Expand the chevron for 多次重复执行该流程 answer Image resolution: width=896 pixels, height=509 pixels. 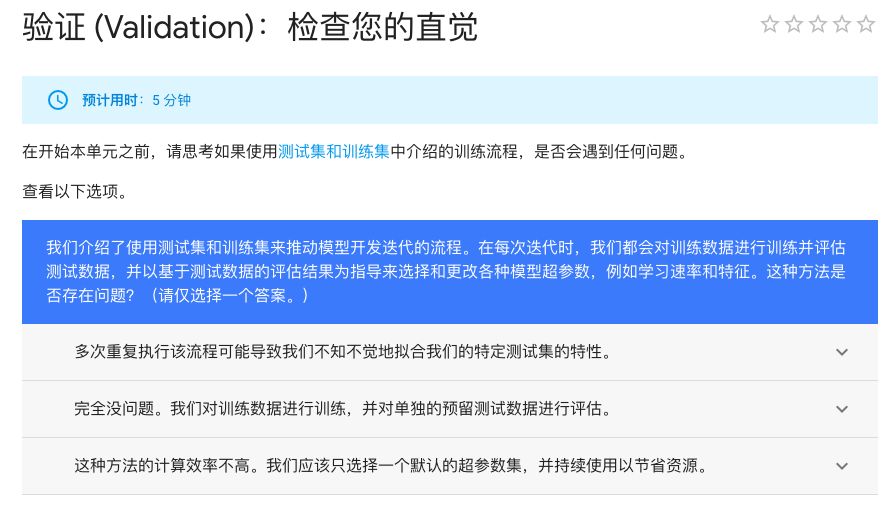(841, 352)
